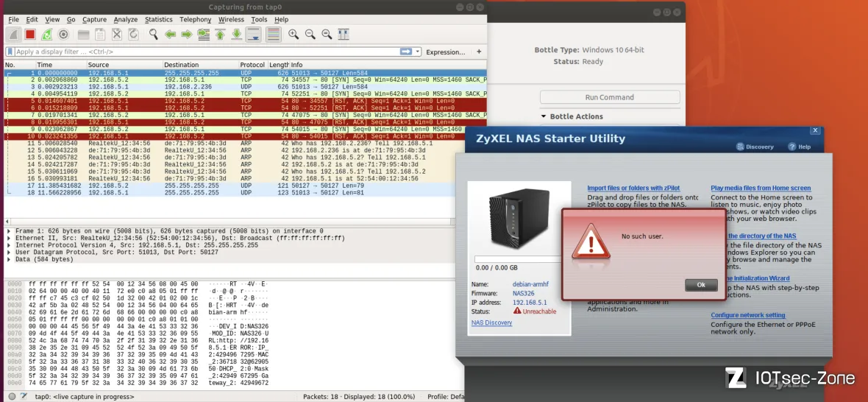Click the NAS storage usage progress bar
The width and height of the screenshot is (868, 402).
point(518,259)
